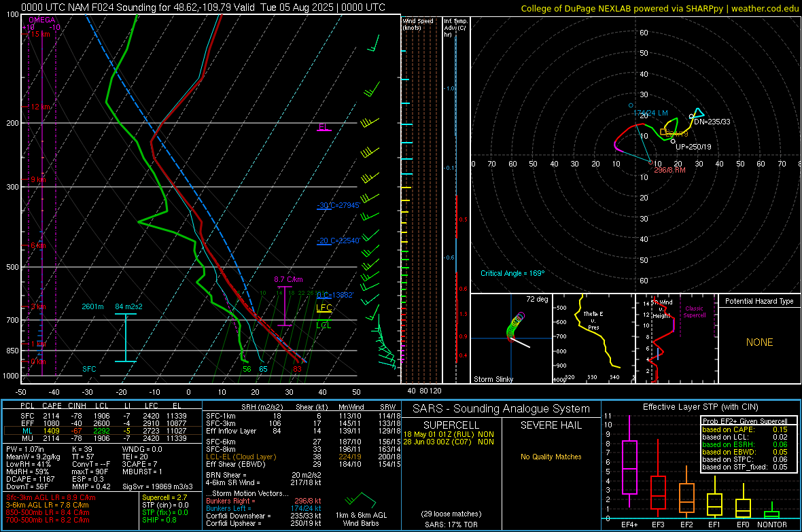This screenshot has width=802, height=532.
Task: Click the 8.7 C/km lapse rate label
Action: click(288, 279)
